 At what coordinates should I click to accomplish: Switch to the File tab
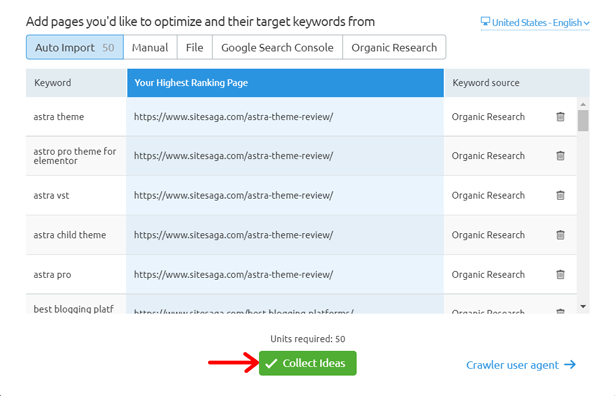click(x=195, y=47)
